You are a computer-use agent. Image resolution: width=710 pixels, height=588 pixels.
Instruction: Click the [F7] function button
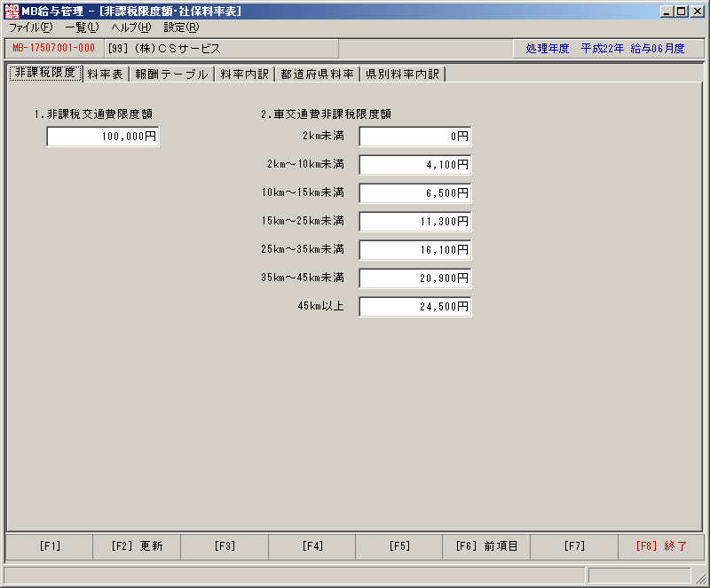(574, 546)
